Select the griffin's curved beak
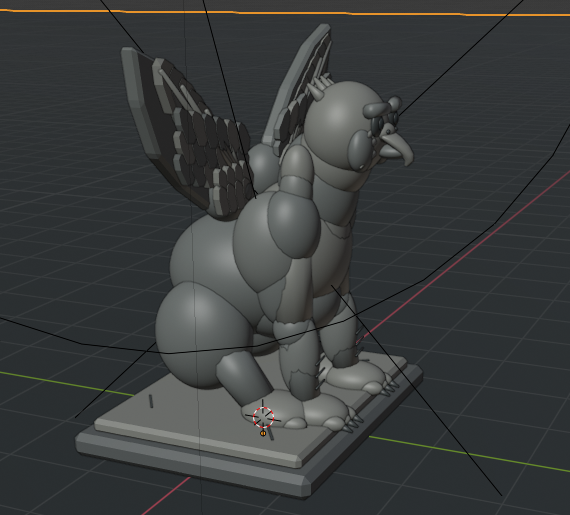Screen dimensions: 570x515 point(397,147)
